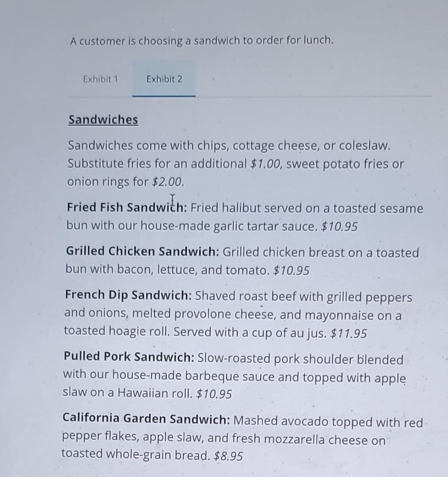Select the lunch question prompt text
Screen dimensions: 448x477
202,40
